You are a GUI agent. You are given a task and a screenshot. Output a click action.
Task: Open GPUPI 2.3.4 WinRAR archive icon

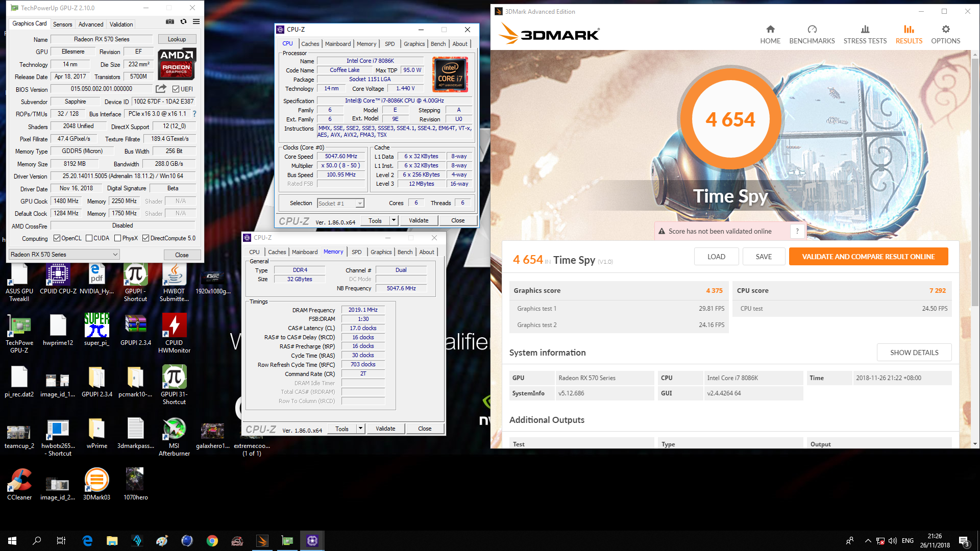pos(135,330)
